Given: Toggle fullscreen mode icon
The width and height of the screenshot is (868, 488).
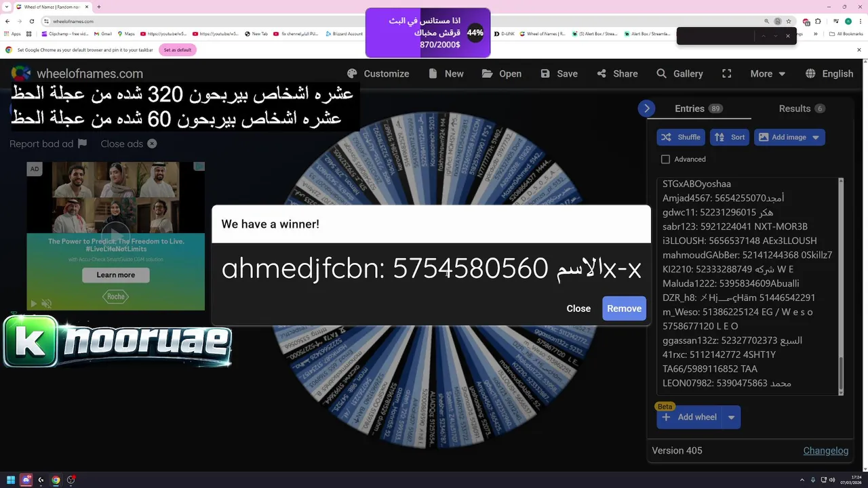Looking at the screenshot, I should (x=726, y=74).
